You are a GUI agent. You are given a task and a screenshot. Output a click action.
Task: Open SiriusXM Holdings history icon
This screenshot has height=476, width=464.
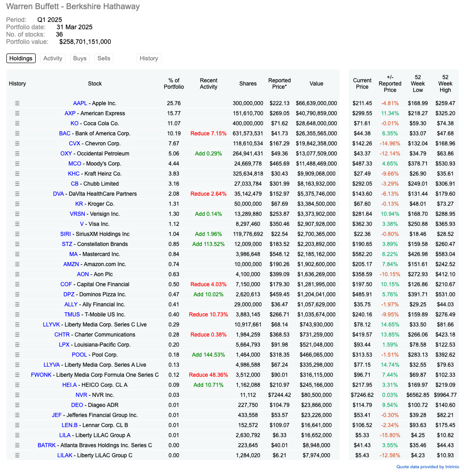click(x=17, y=234)
